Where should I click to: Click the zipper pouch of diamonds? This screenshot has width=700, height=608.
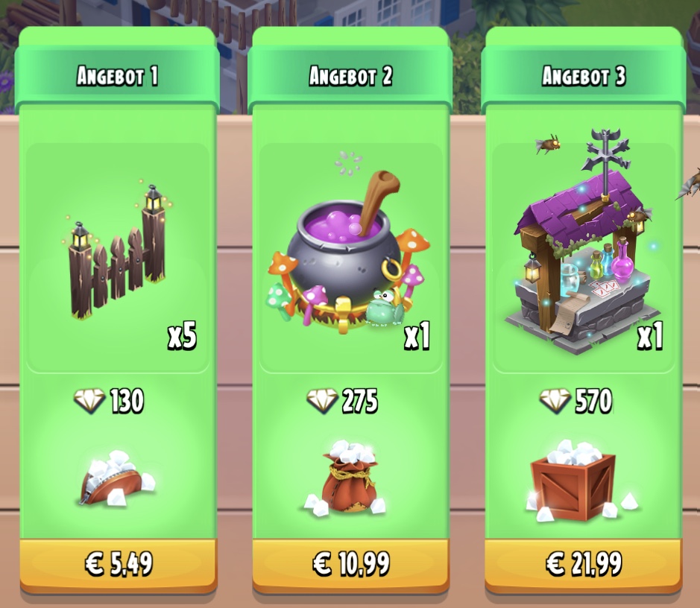117,478
